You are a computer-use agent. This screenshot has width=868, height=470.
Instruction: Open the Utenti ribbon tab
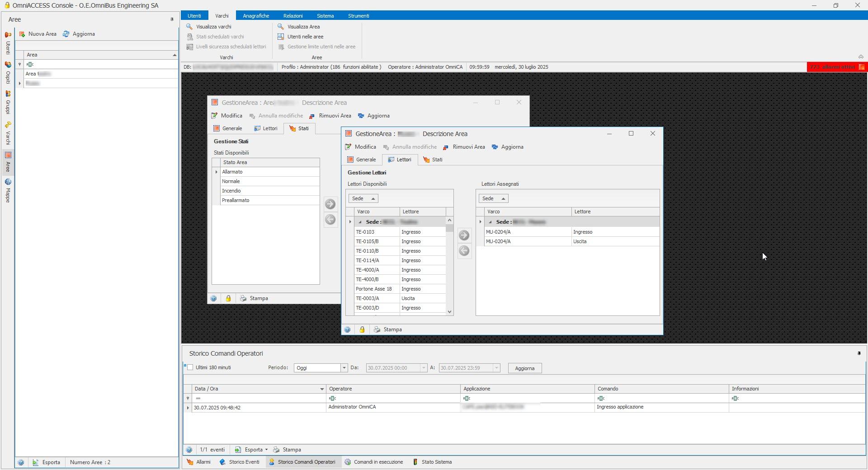click(194, 16)
